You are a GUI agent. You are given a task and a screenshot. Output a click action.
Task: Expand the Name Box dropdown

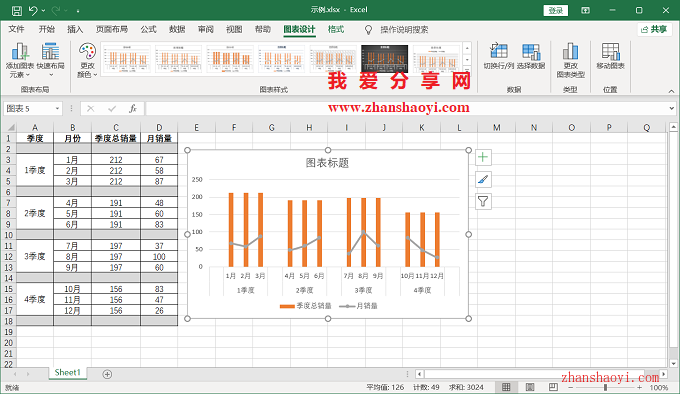(x=57, y=108)
